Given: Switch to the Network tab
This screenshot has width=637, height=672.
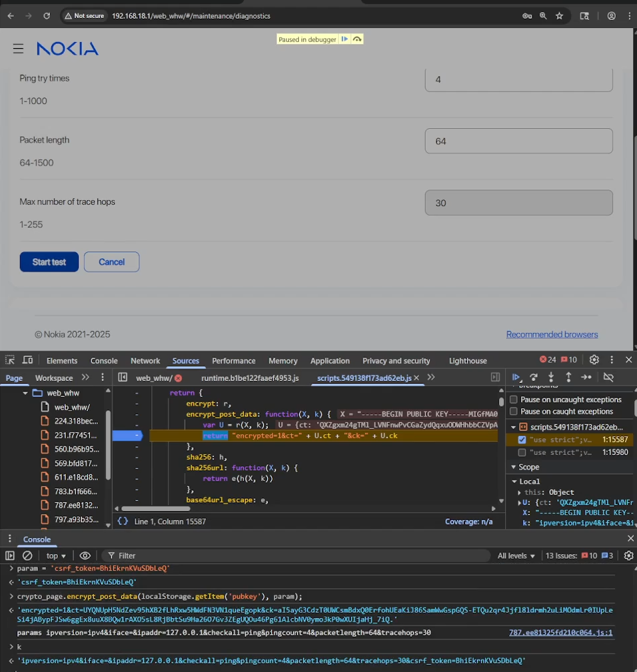Looking at the screenshot, I should [145, 361].
